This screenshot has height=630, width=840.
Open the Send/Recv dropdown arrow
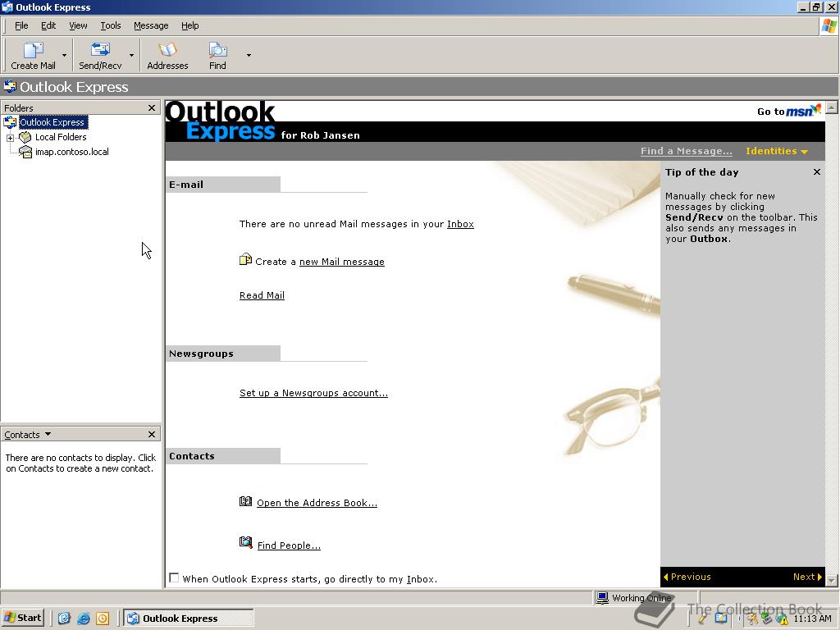[x=131, y=55]
